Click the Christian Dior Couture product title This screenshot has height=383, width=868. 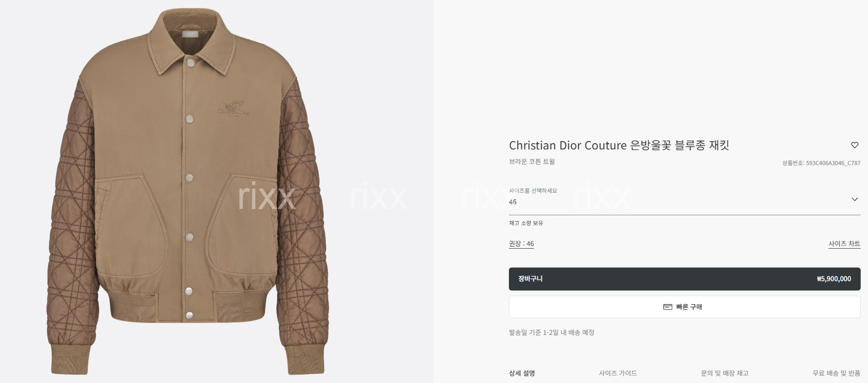tap(619, 145)
